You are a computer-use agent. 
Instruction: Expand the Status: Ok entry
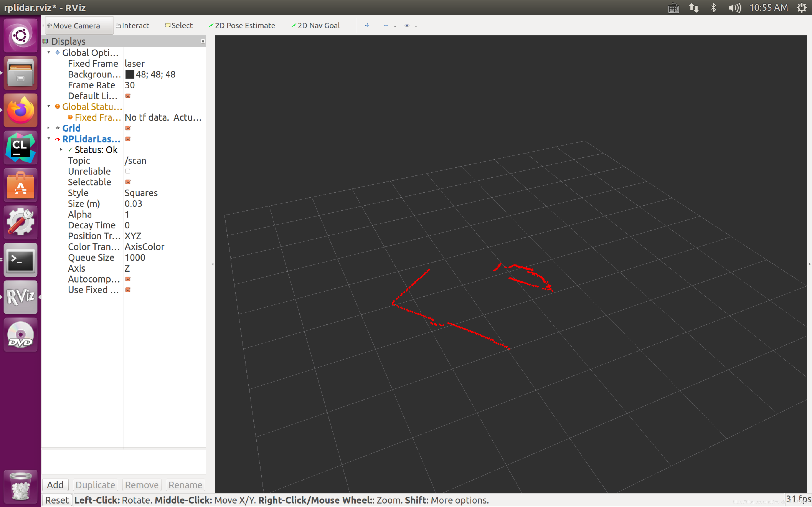tap(61, 150)
